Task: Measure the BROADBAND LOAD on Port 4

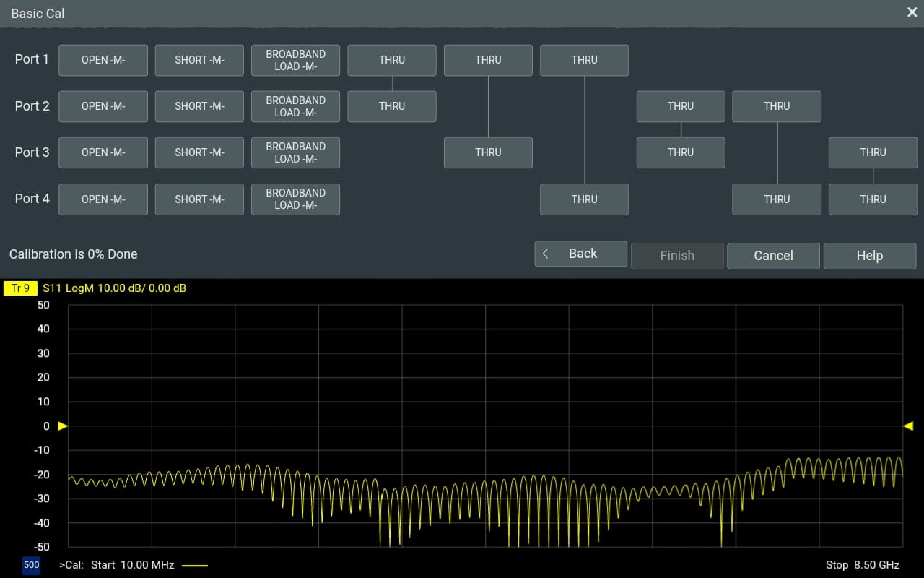Action: point(295,199)
